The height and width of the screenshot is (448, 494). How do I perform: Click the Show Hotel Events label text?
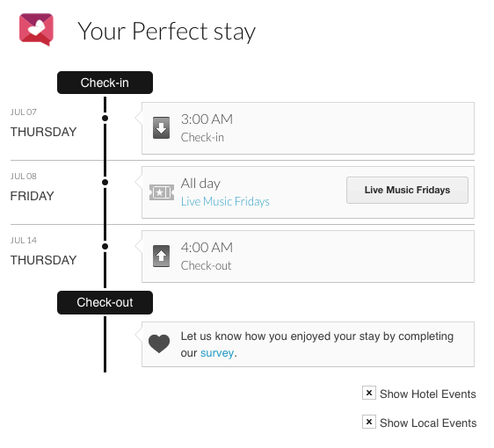click(x=428, y=394)
